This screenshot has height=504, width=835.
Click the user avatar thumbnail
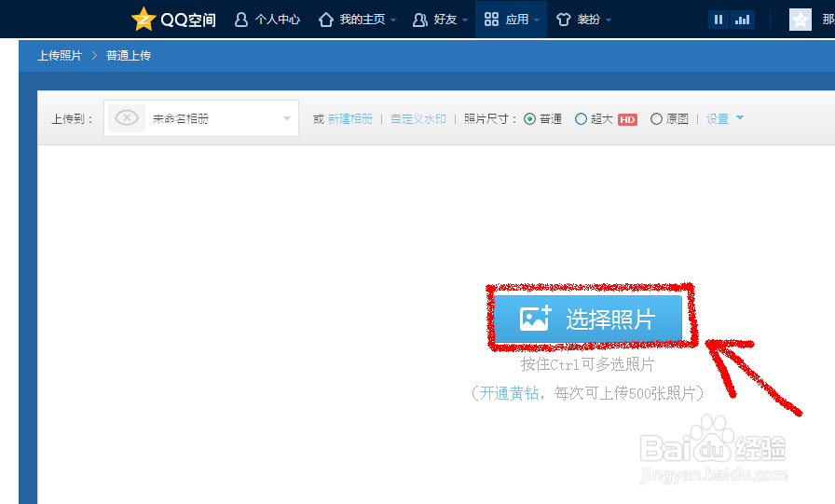[800, 20]
